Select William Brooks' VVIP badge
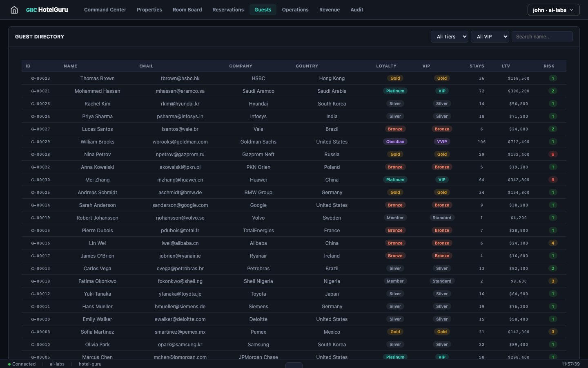The height and width of the screenshot is (368, 588). [x=442, y=141]
